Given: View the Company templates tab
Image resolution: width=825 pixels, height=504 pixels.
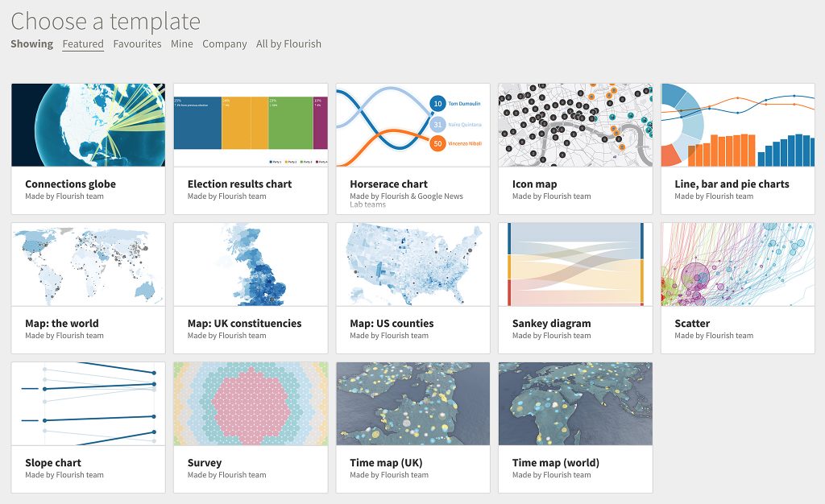Looking at the screenshot, I should coord(224,44).
